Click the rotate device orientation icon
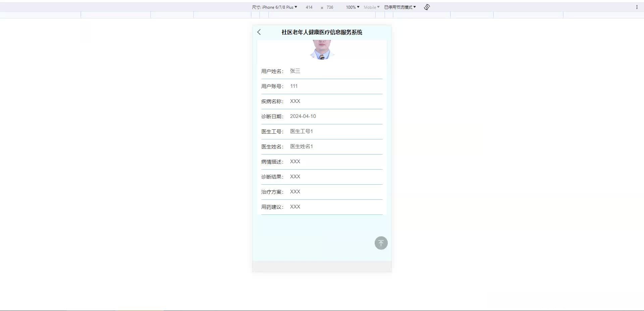644x311 pixels. click(x=426, y=7)
